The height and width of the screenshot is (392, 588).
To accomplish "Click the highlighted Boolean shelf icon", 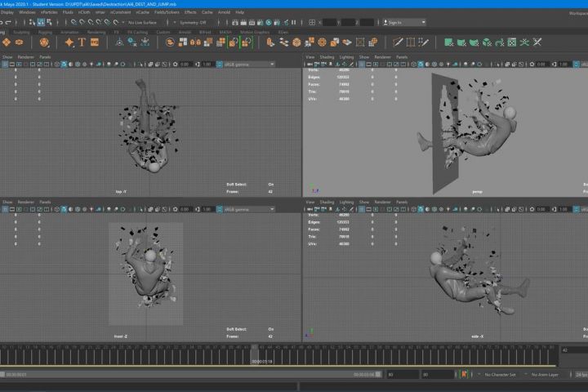I will coord(233,42).
